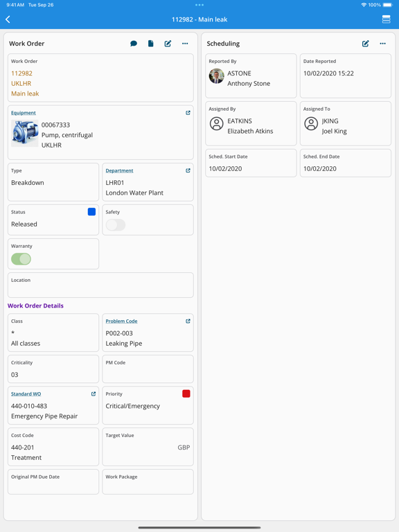Open Work Order more options menu
The height and width of the screenshot is (532, 399).
[x=185, y=44]
